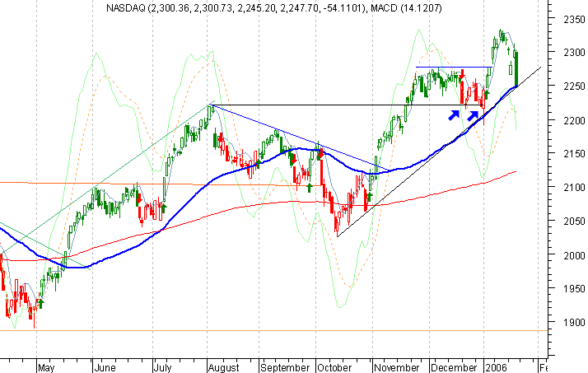Click the NASDAQ MACD chart title text
The image size is (588, 373).
[x=274, y=8]
